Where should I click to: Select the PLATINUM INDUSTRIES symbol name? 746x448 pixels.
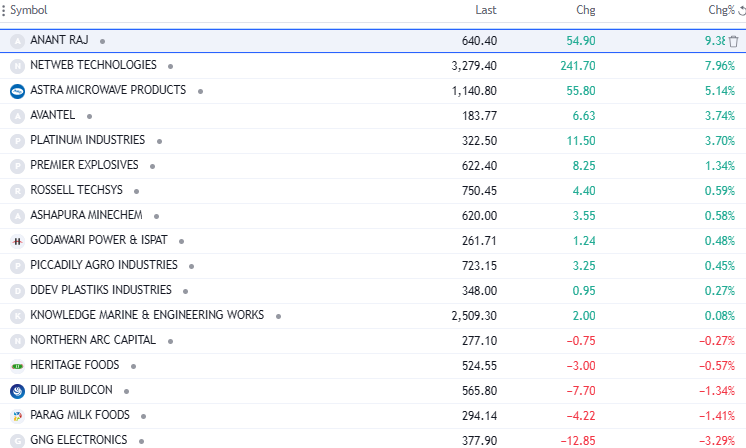[x=88, y=140]
